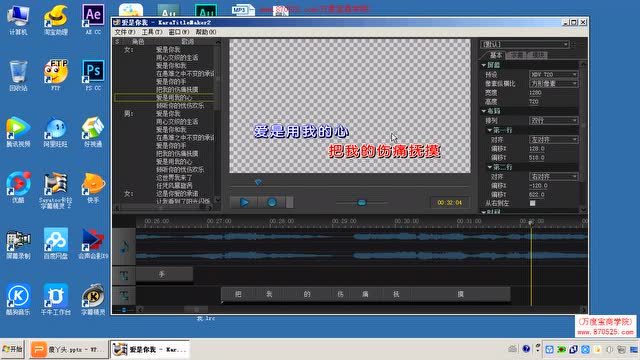
Task: Collapse the 布局 section
Action: [x=484, y=111]
